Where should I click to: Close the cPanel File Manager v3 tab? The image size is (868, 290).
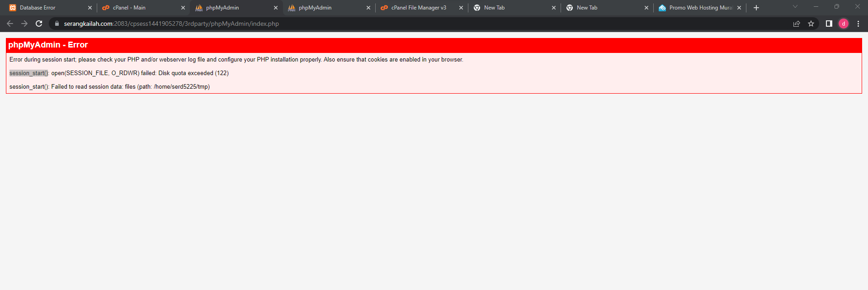461,8
